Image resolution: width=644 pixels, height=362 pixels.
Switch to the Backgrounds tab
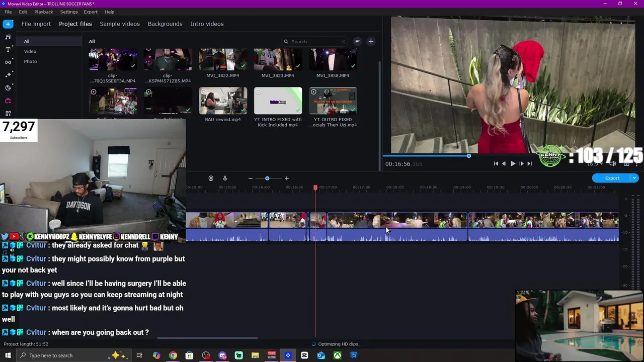click(165, 24)
